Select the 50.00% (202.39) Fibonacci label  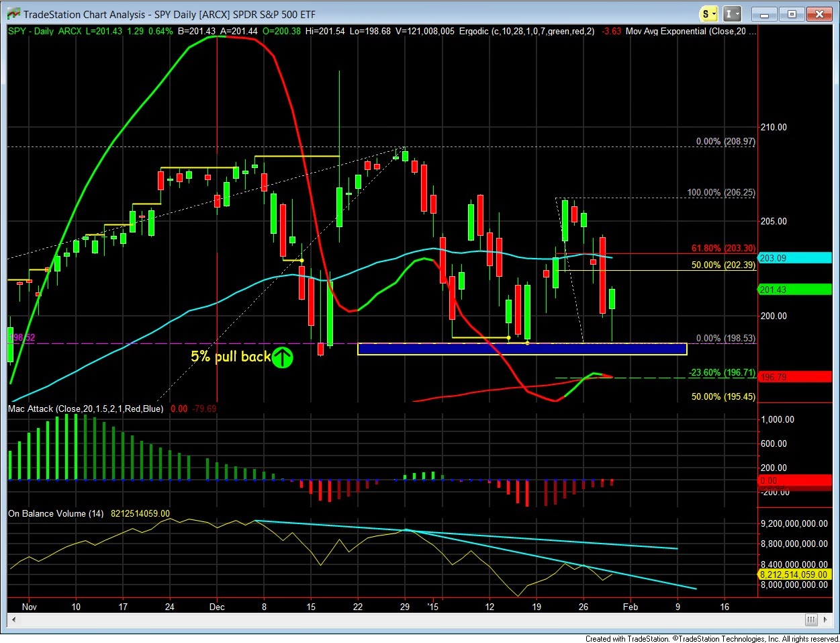click(723, 265)
